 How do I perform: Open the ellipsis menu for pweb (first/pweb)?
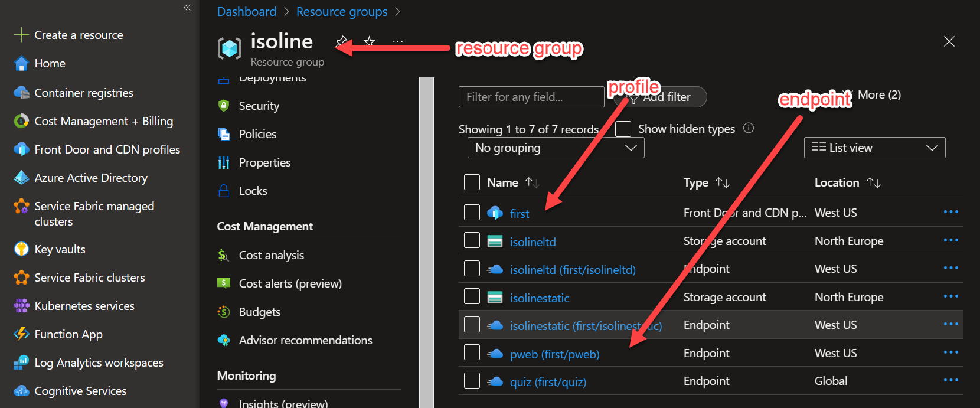tap(950, 352)
